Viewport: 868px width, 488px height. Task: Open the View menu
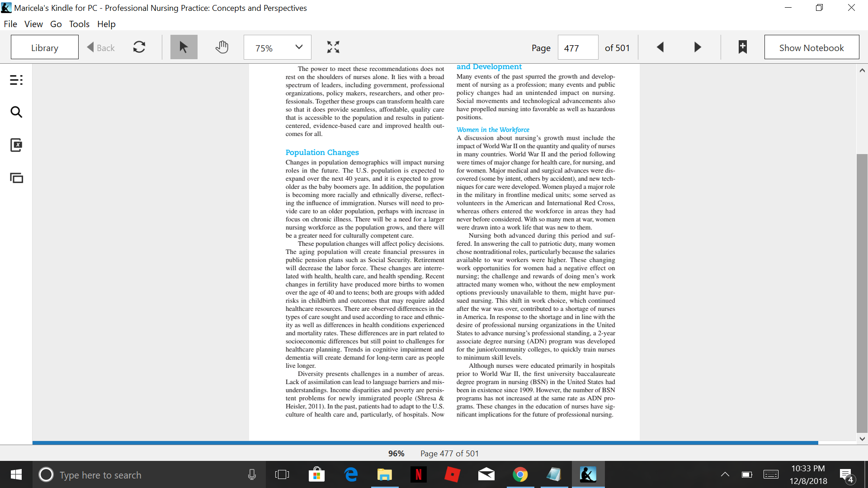click(33, 24)
